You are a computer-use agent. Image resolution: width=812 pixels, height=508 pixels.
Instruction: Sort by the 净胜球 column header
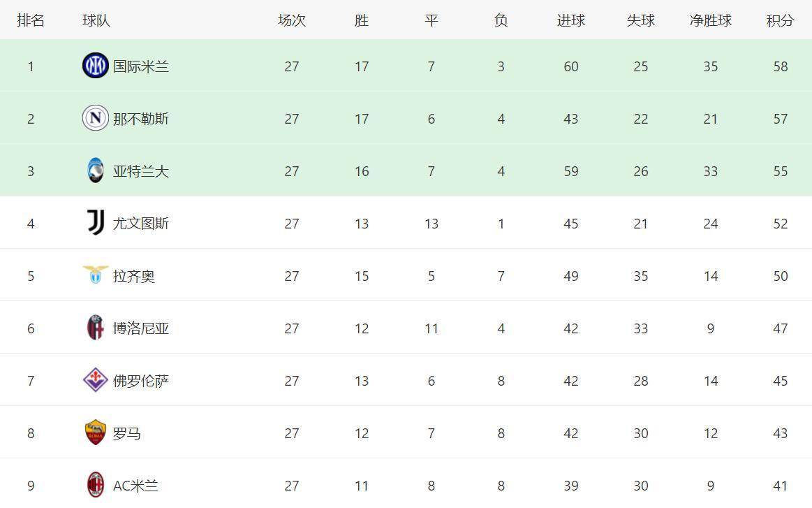click(x=710, y=20)
